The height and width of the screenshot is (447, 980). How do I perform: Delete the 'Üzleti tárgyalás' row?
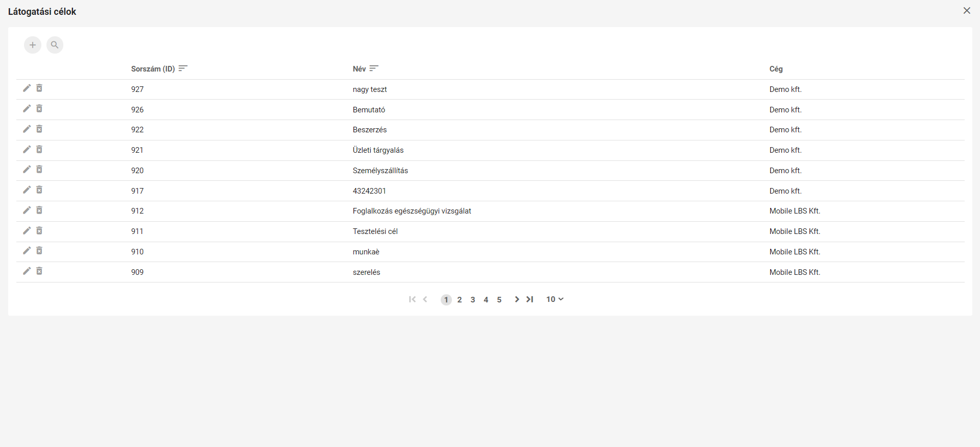tap(39, 150)
